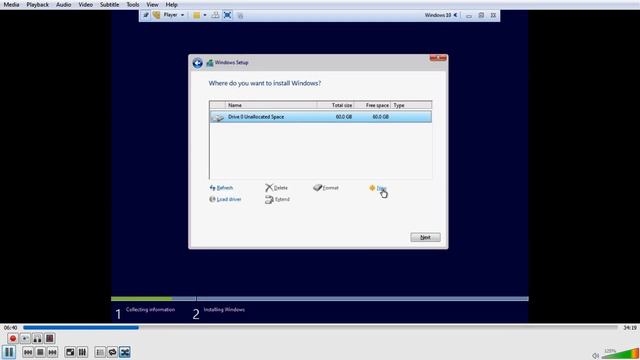
Task: Jump to previous media in VLC
Action: [28, 352]
